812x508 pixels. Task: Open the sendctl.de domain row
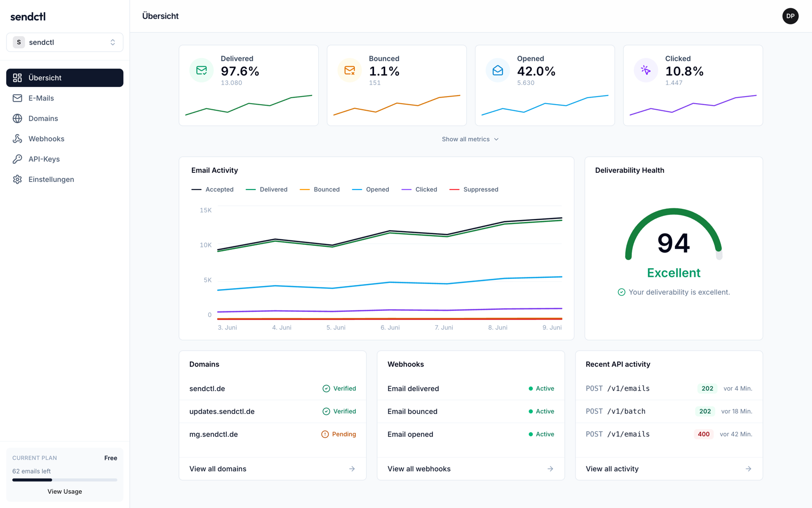(273, 389)
